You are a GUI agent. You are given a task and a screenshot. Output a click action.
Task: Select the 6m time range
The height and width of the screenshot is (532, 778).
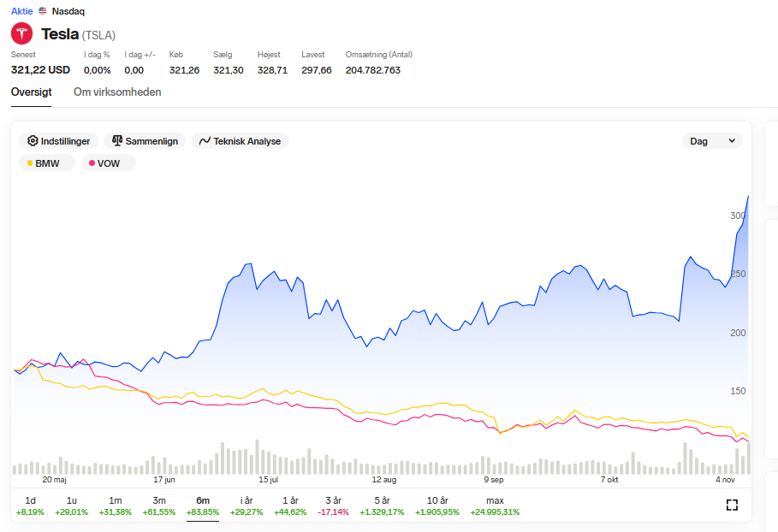tap(203, 505)
